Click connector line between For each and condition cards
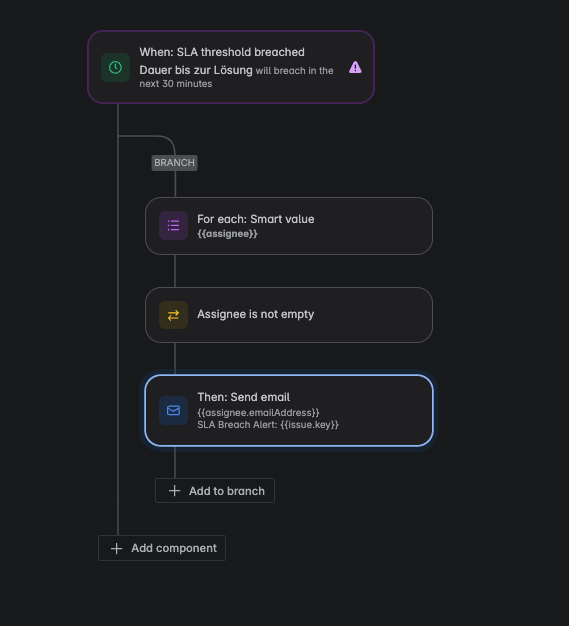 tap(175, 271)
